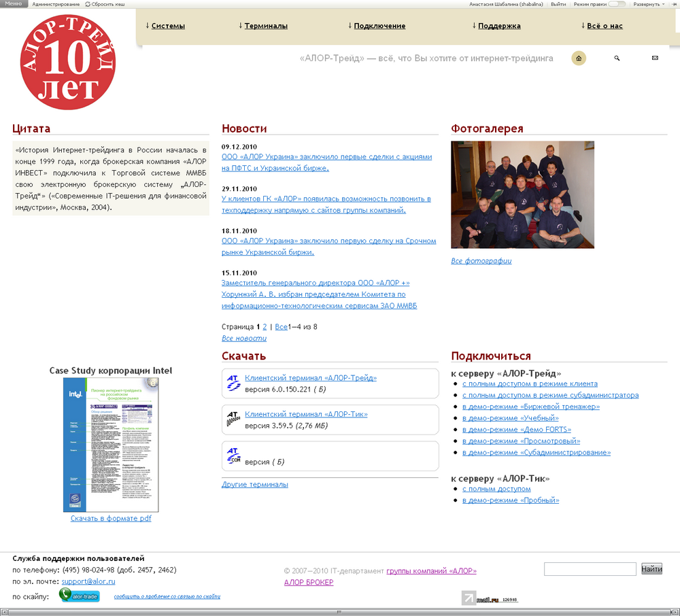Open the Поддержка navigation menu
680x616 pixels.
498,26
